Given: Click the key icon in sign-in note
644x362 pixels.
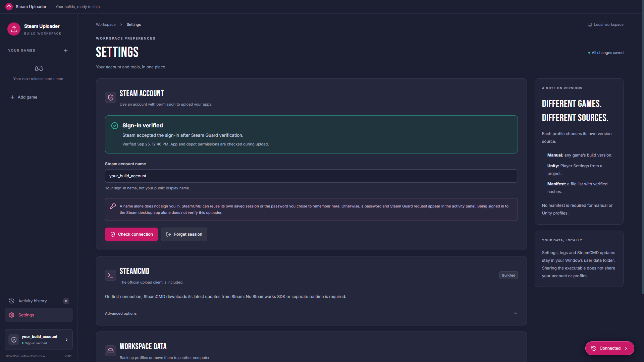Looking at the screenshot, I should [113, 206].
